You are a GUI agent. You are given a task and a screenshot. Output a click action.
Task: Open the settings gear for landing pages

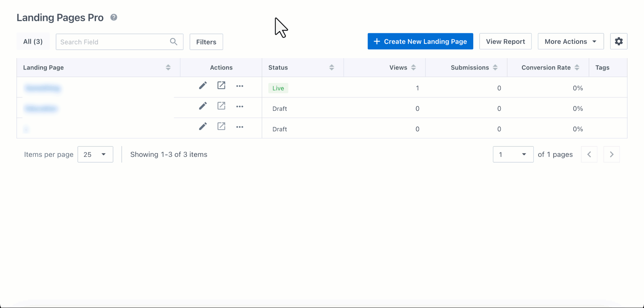click(619, 41)
